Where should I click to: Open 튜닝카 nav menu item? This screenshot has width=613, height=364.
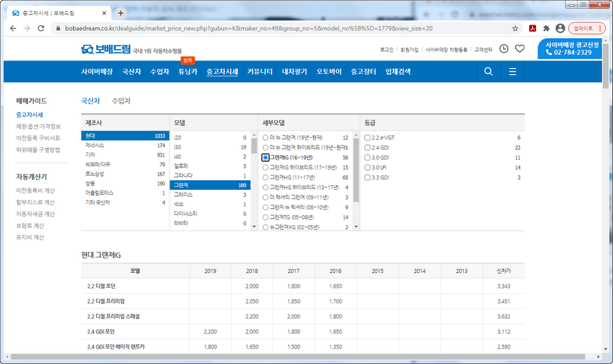click(188, 71)
